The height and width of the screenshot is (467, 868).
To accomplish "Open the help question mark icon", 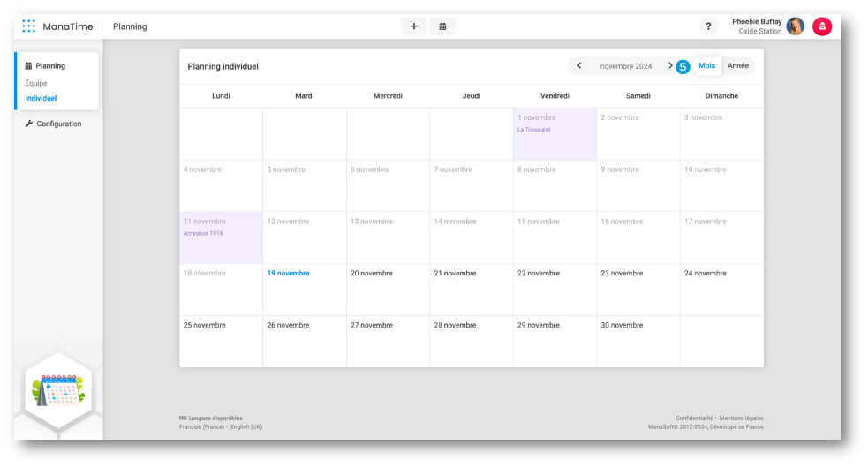I will [708, 26].
